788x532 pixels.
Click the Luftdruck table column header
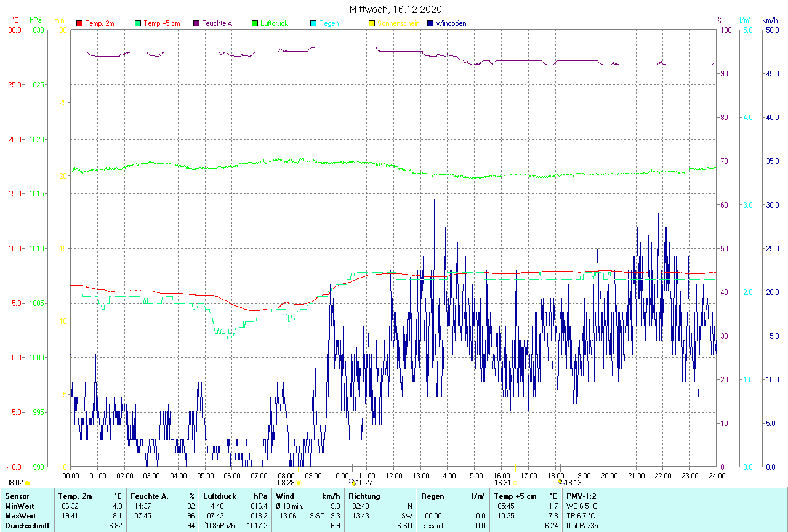coord(221,496)
